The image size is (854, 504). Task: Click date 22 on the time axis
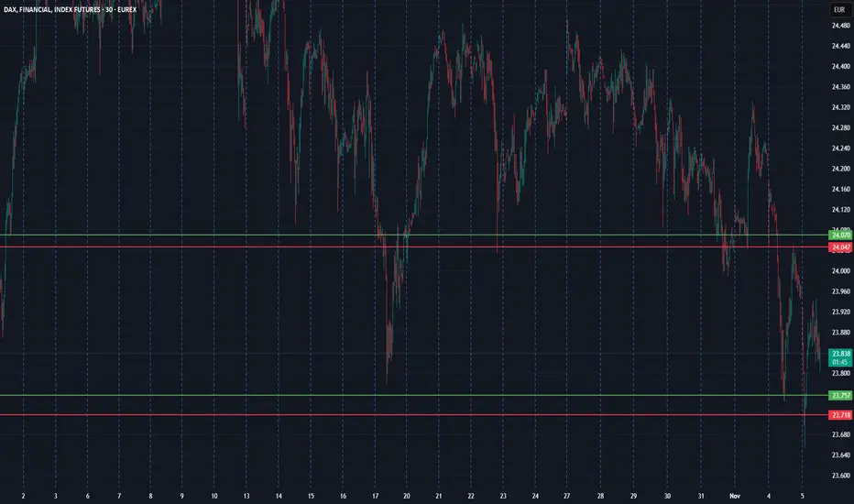click(471, 496)
